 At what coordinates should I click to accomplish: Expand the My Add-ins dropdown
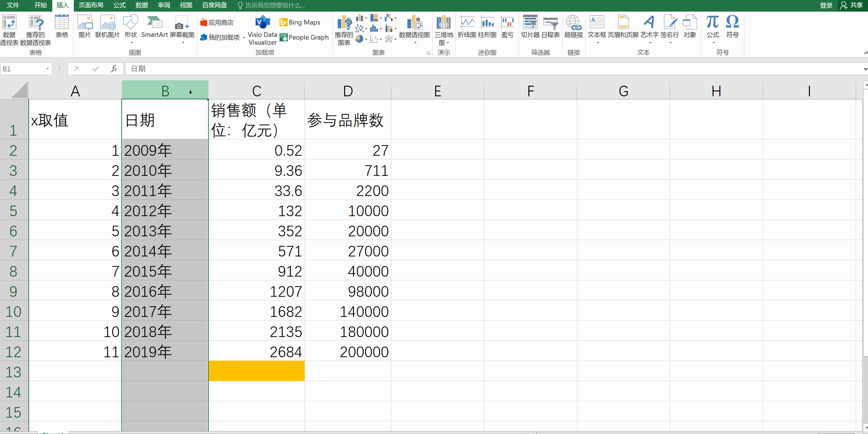tap(244, 38)
